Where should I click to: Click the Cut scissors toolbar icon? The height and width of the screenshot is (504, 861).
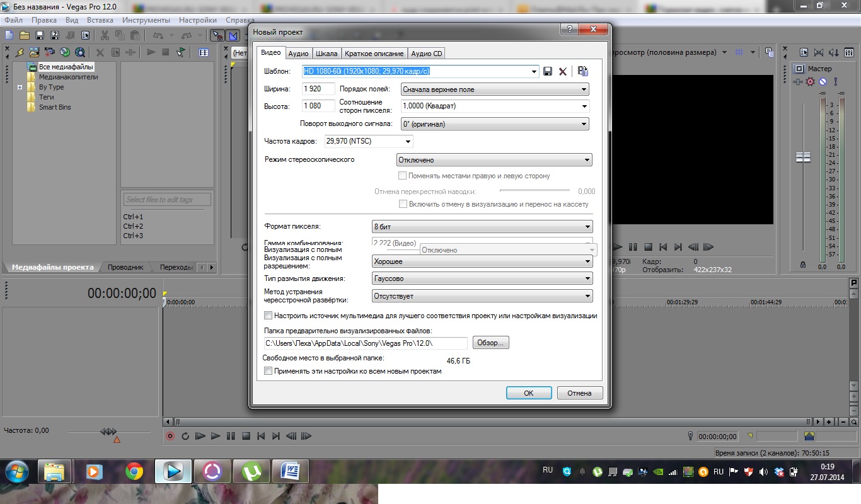tap(104, 35)
